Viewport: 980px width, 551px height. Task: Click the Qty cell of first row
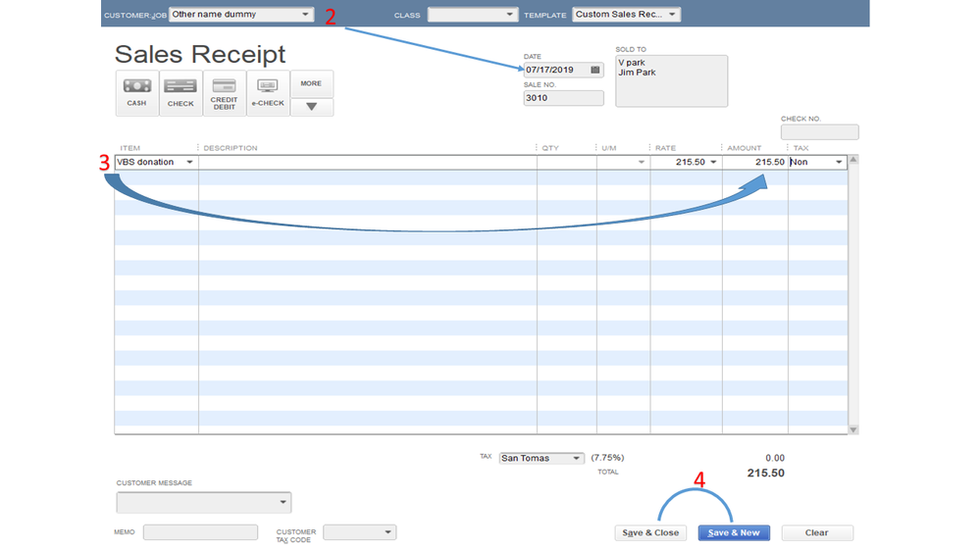click(567, 163)
